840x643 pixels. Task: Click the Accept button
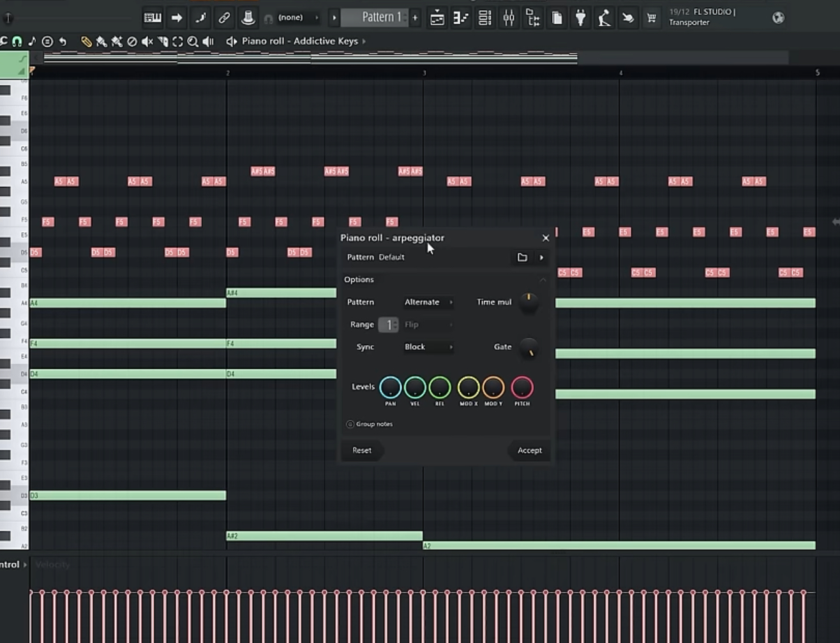coord(529,450)
